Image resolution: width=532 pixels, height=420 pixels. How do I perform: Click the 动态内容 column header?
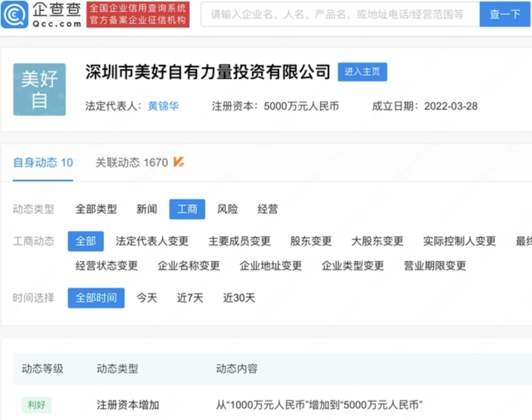tap(236, 368)
